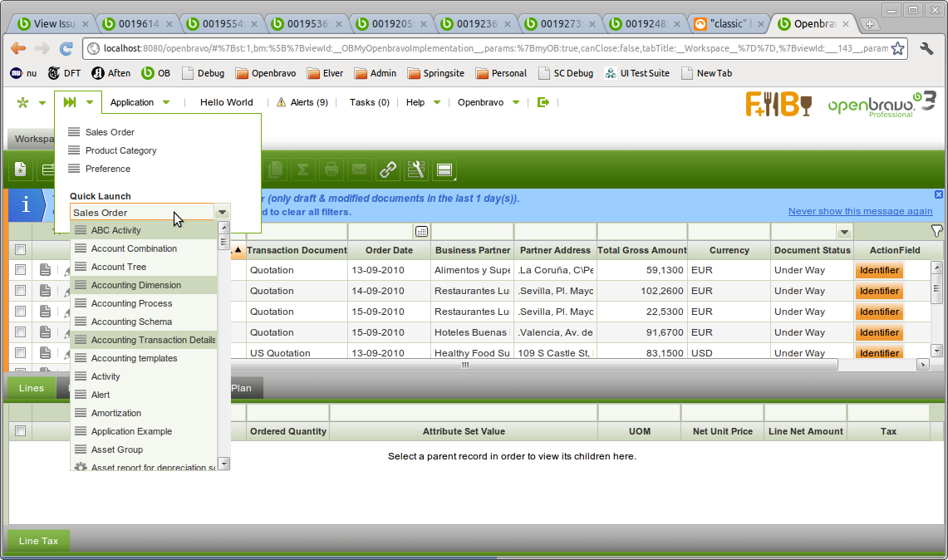Check the select-all checkbox in Lines grid

click(x=21, y=431)
